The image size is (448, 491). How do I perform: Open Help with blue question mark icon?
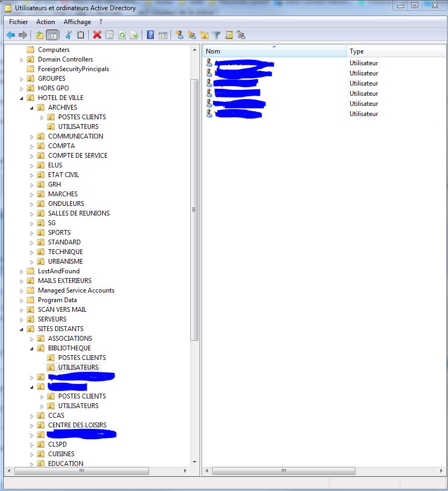click(151, 35)
